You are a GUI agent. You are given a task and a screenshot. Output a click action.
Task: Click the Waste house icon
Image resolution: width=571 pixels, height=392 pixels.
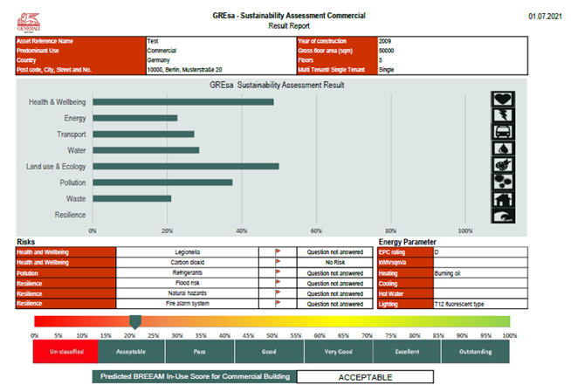coord(503,199)
